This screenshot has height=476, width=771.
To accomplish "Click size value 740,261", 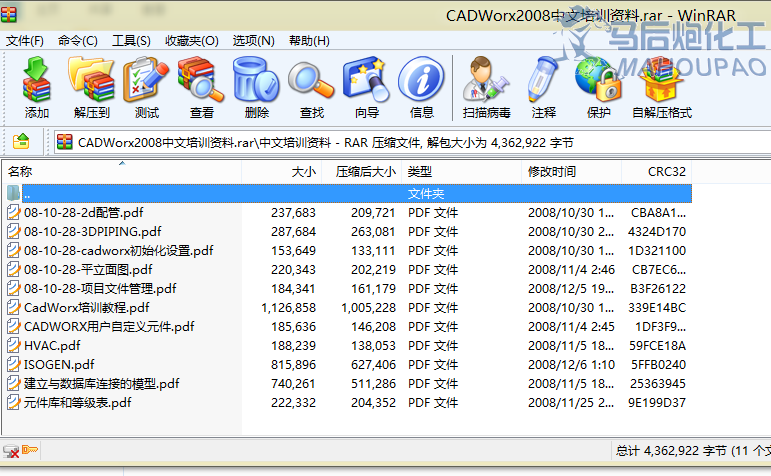I will click(x=293, y=384).
